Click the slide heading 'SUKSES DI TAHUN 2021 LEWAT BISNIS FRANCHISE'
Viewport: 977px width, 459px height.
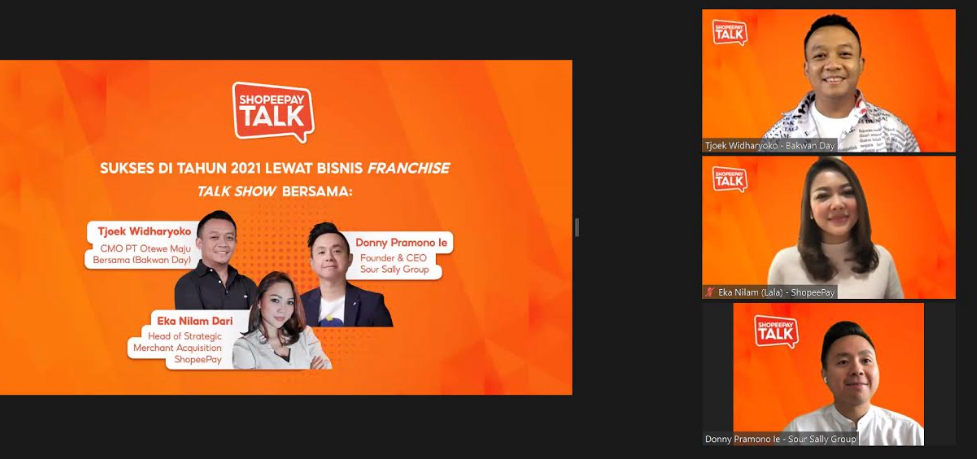pos(275,168)
